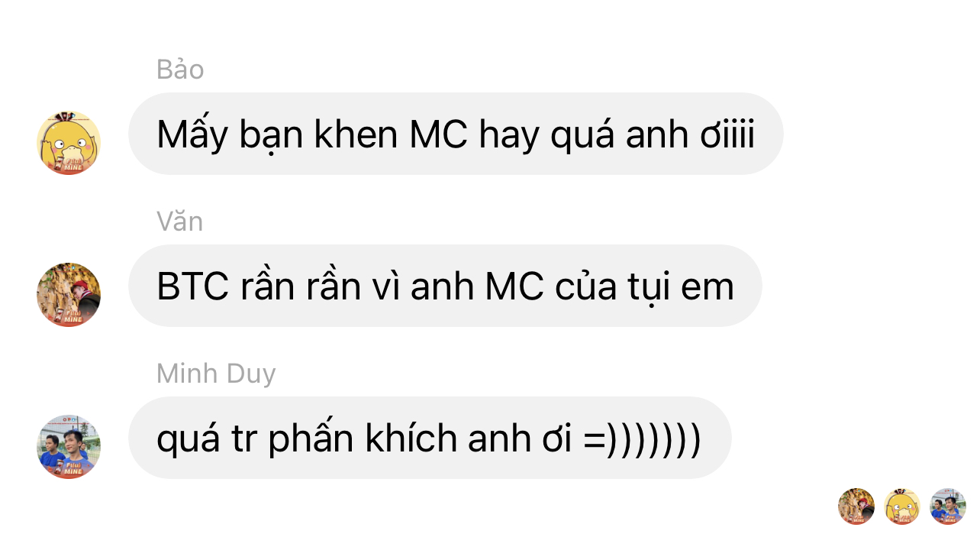Click the sender name Minh Duy

pos(216,374)
